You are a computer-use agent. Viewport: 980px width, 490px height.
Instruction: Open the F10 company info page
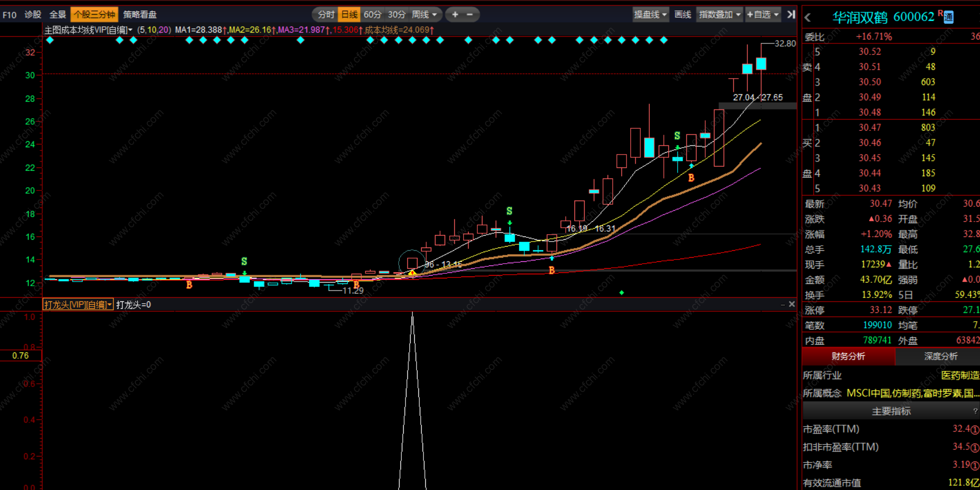pos(9,15)
